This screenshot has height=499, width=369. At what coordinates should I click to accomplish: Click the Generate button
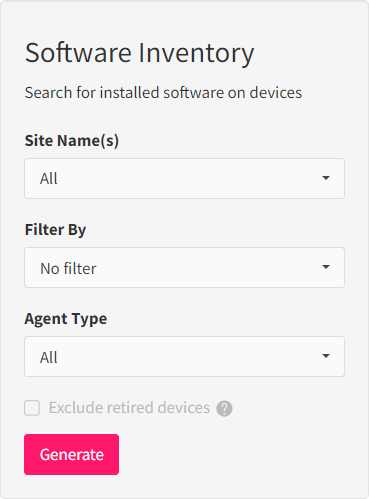71,454
